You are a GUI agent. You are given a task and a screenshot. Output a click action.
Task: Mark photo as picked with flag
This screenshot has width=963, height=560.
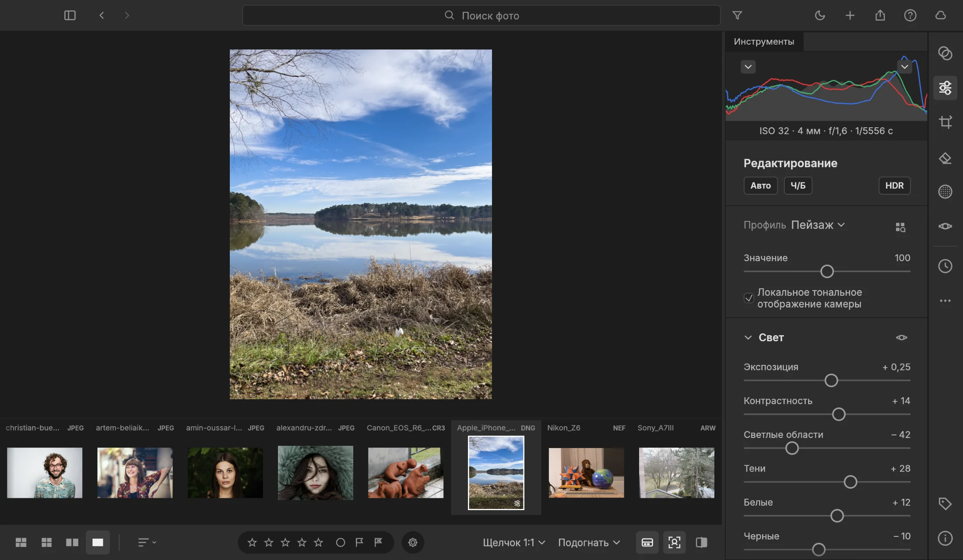click(x=359, y=542)
